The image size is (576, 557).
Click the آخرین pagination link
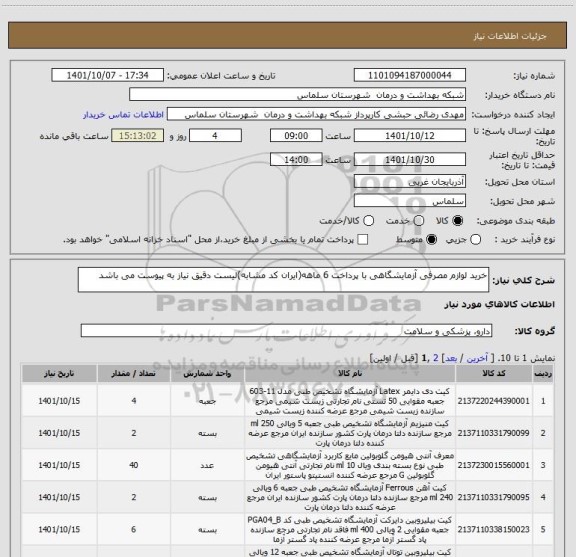(x=477, y=358)
